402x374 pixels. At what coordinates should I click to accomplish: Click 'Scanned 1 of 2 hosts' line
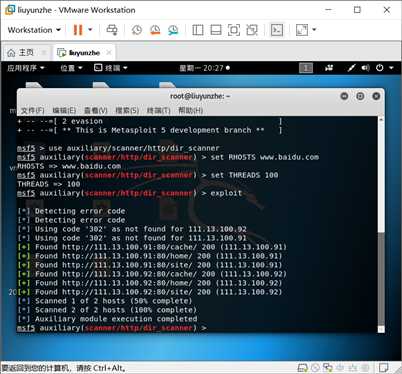point(105,301)
